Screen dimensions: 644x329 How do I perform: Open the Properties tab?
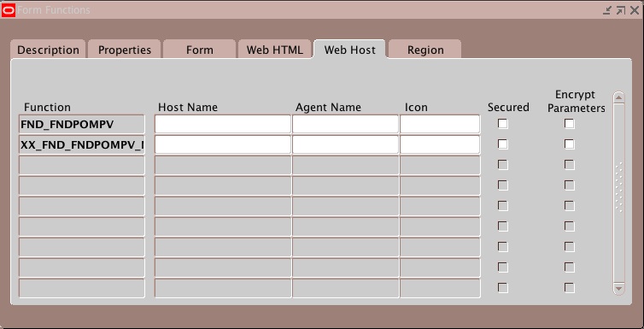pyautogui.click(x=125, y=50)
